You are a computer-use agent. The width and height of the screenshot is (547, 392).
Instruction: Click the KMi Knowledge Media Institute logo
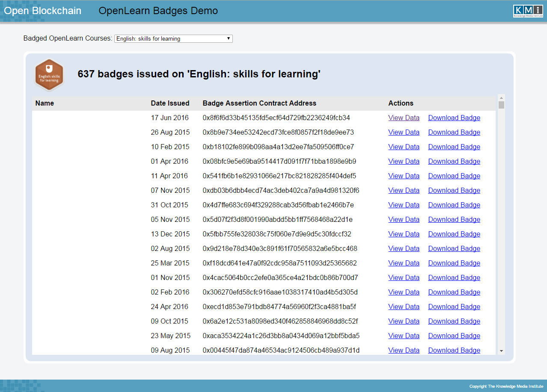pyautogui.click(x=528, y=11)
